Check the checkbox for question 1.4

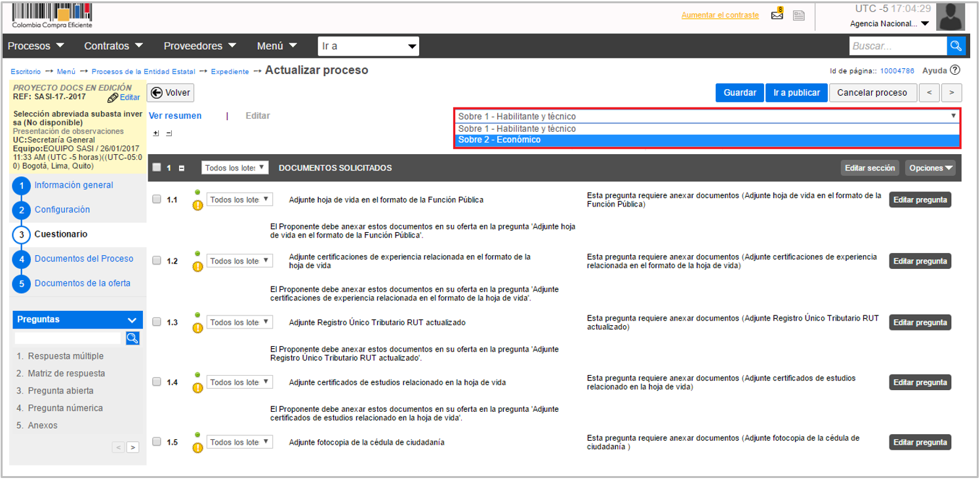click(157, 382)
